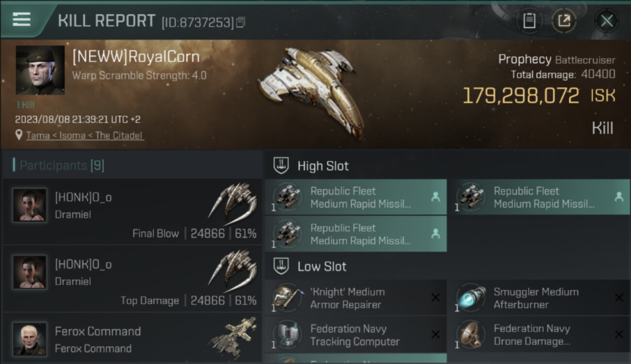Close the kill report window
The height and width of the screenshot is (364, 631).
[606, 20]
